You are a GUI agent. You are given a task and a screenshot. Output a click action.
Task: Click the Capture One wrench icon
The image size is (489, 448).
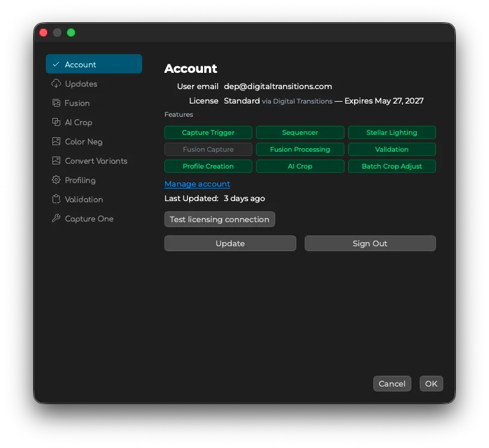tap(56, 218)
